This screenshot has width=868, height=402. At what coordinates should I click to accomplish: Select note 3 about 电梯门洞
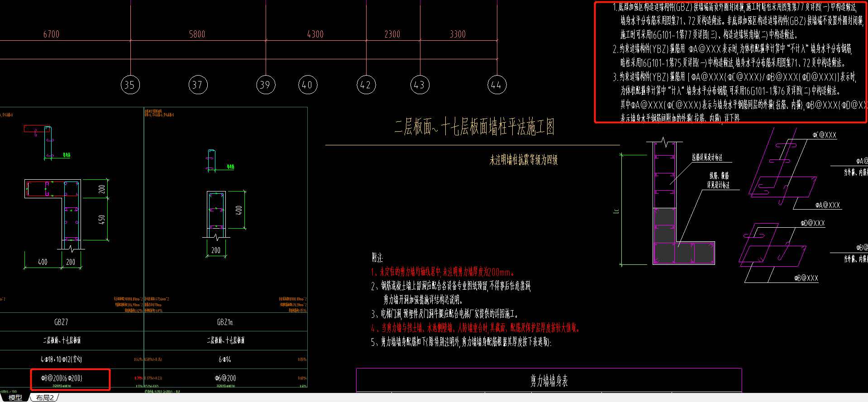pos(444,314)
